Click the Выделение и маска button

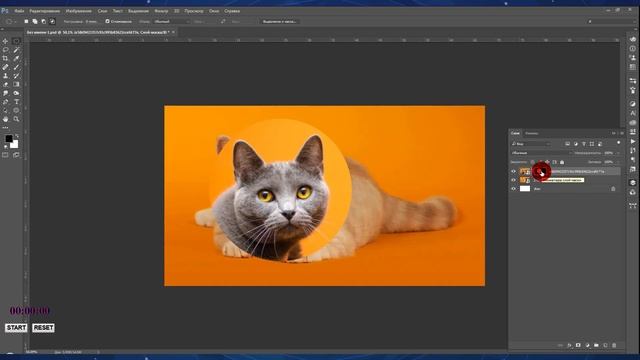point(280,21)
